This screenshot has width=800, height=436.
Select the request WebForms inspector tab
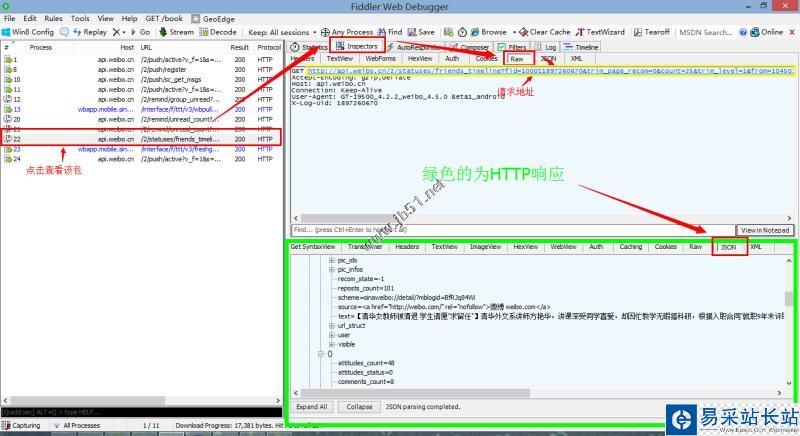click(x=380, y=59)
